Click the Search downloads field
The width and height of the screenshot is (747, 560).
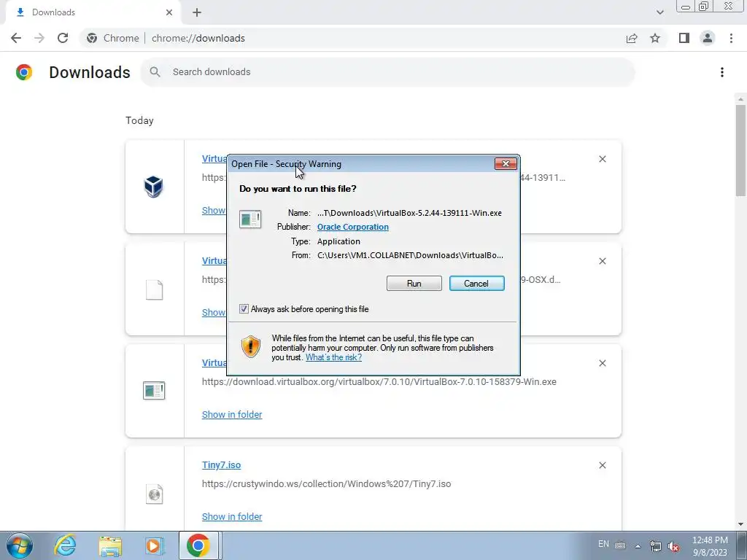[x=387, y=72]
